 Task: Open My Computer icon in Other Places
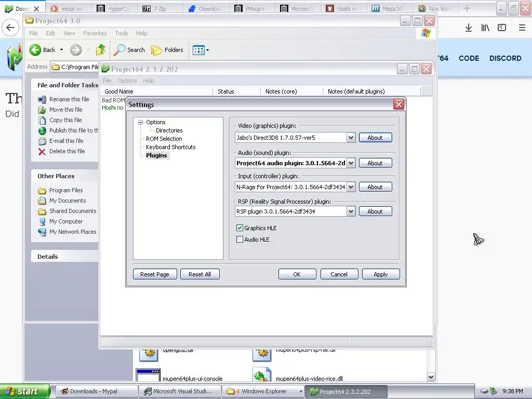pyautogui.click(x=42, y=221)
